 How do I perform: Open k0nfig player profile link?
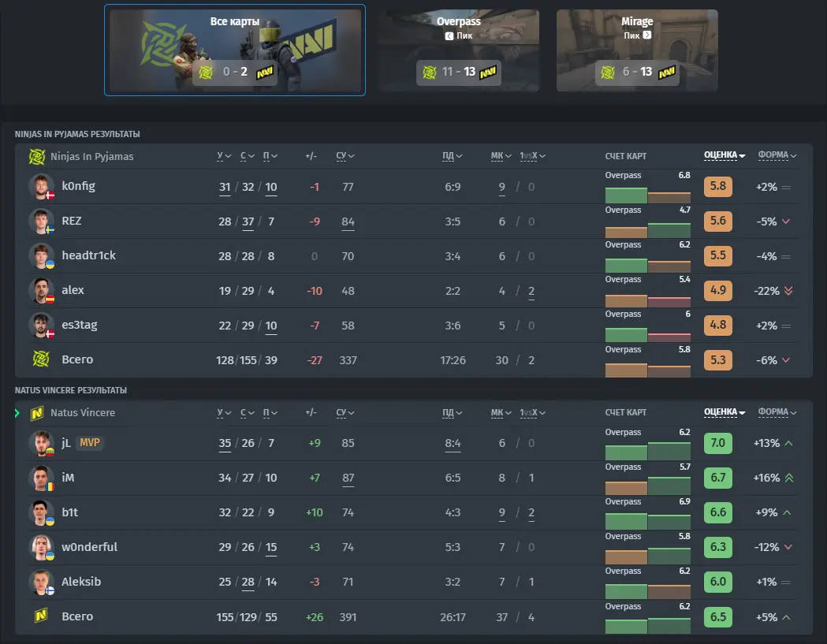pos(79,186)
